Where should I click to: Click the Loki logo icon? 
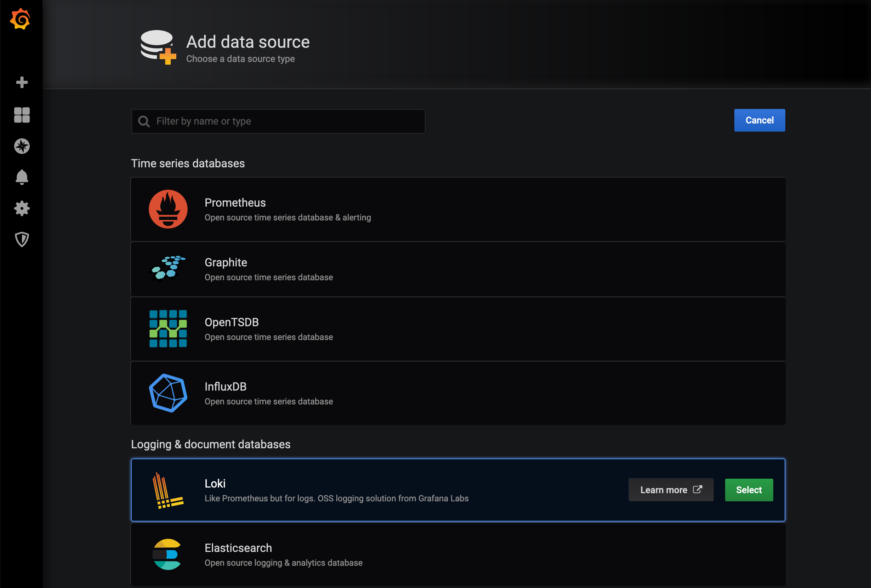tap(168, 490)
